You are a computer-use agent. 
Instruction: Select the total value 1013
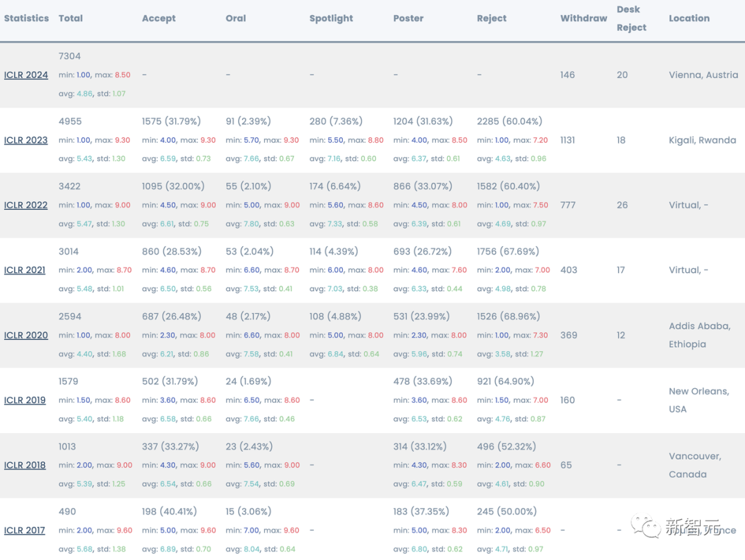[67, 446]
